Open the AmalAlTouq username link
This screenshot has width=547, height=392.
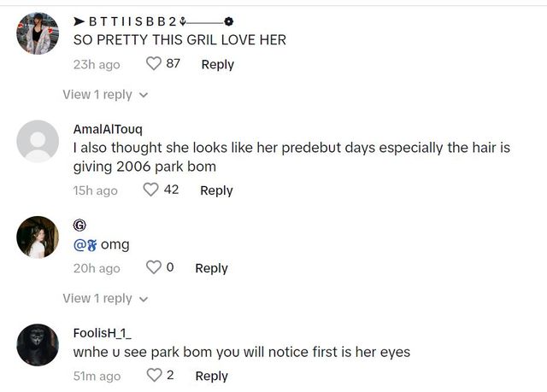tap(108, 129)
